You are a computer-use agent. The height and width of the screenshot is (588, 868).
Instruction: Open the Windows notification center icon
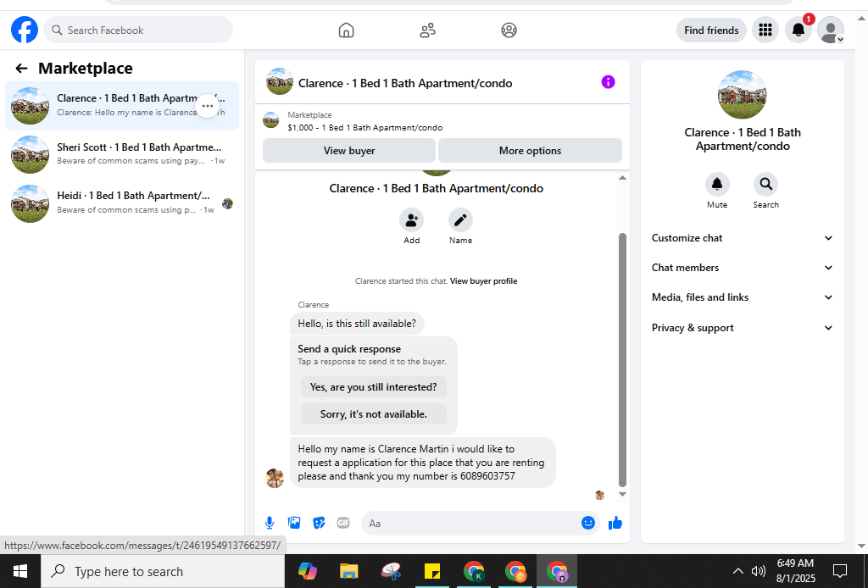(840, 571)
